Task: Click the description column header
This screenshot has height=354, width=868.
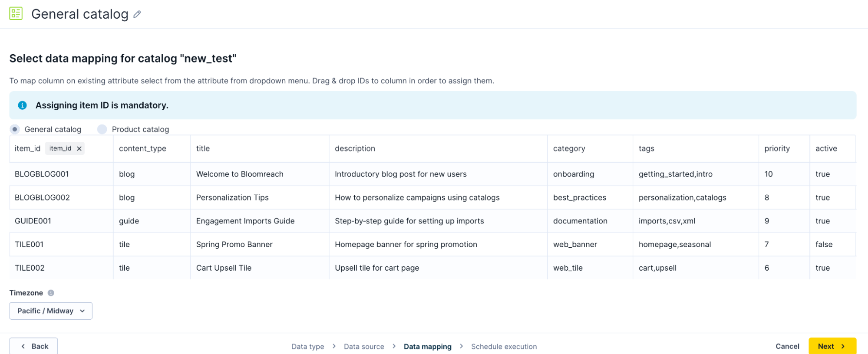Action: pyautogui.click(x=355, y=148)
